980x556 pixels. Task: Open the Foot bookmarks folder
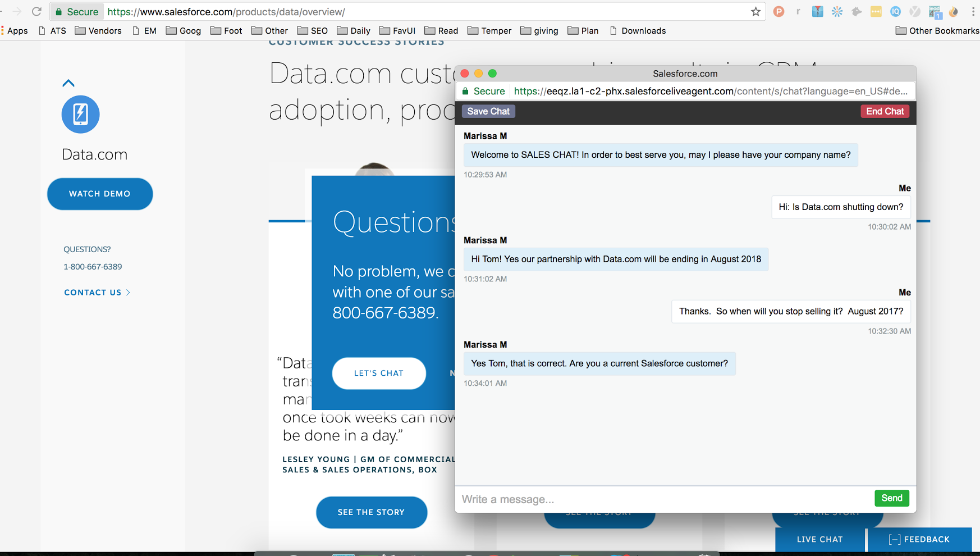(x=226, y=31)
